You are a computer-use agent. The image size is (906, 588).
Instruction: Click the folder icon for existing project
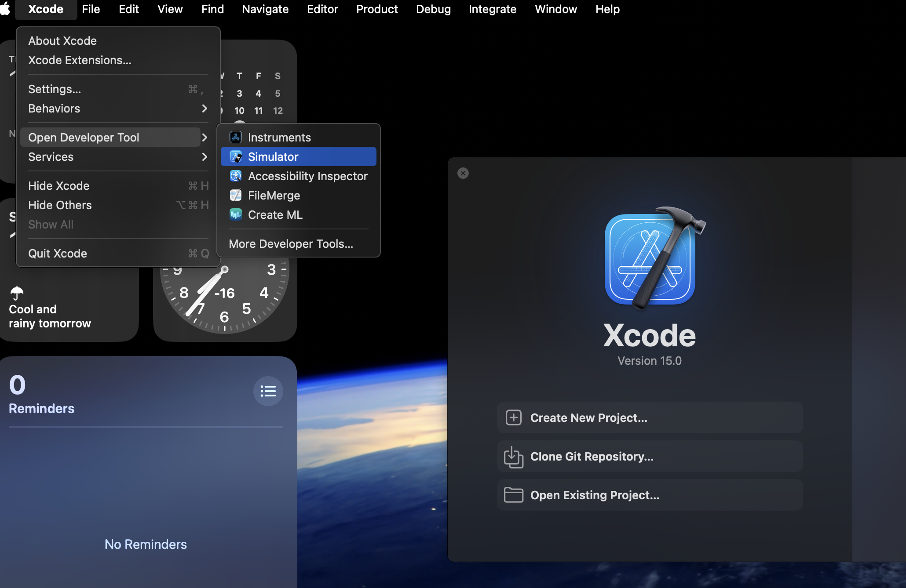[x=513, y=495]
